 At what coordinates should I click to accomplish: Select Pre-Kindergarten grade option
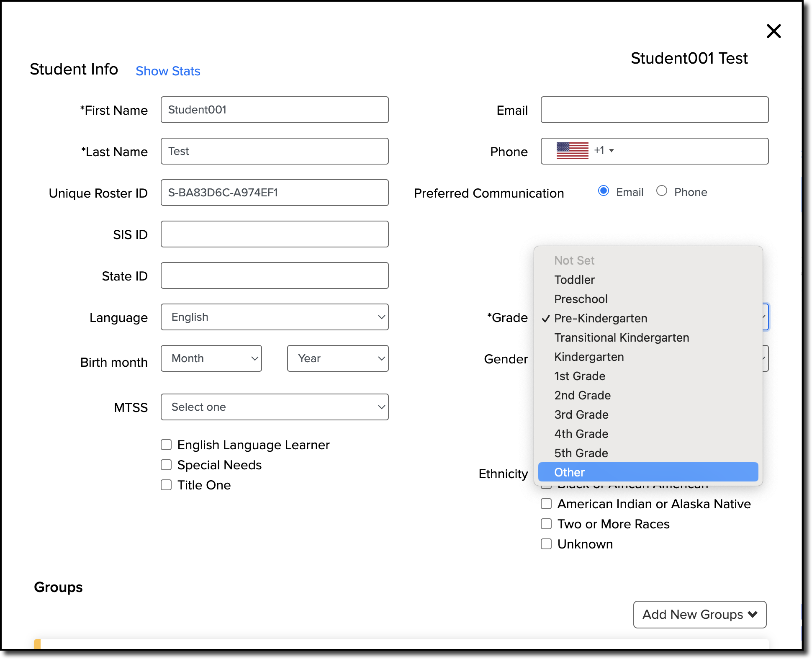[648, 318]
